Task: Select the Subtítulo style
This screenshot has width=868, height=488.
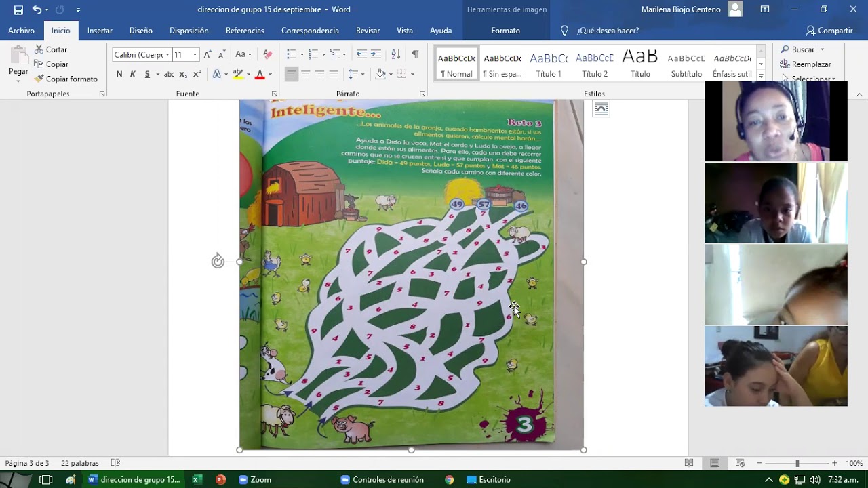Action: click(686, 63)
